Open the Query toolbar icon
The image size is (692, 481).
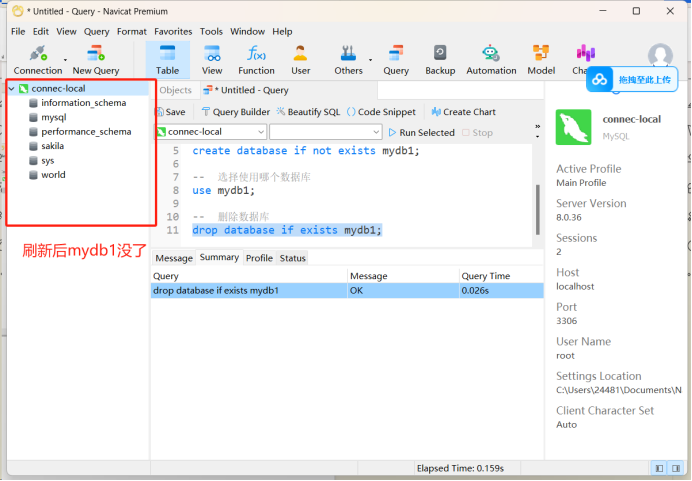tap(396, 60)
